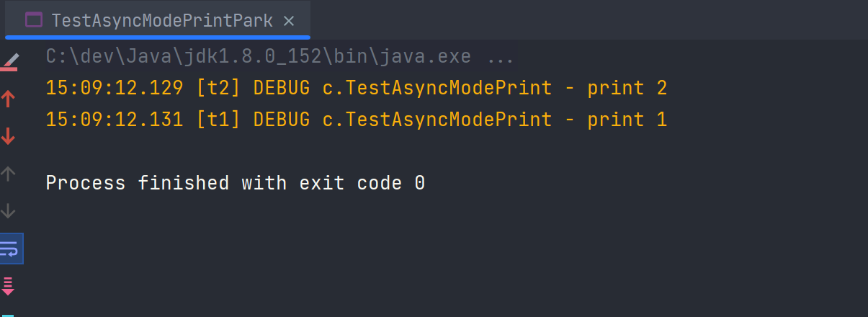This screenshot has width=868, height=317.
Task: Toggle soft-wrap for console output
Action: pyautogui.click(x=10, y=249)
